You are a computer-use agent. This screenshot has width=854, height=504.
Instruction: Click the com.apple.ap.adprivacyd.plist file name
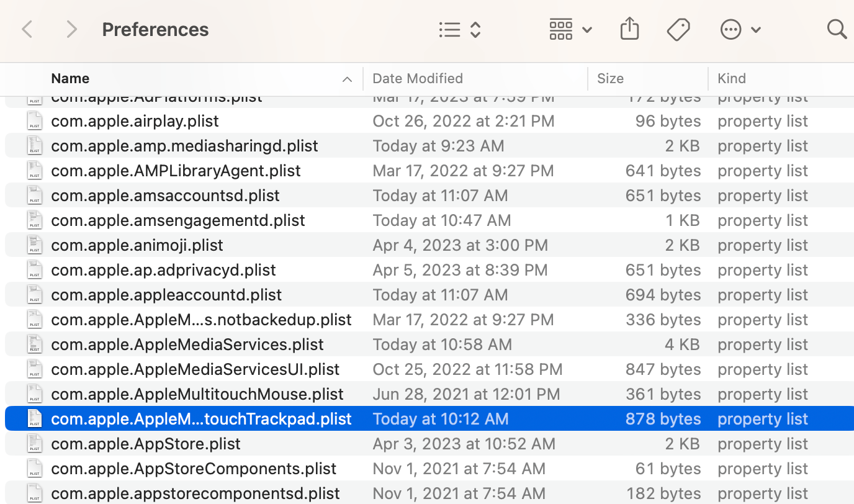[x=163, y=270]
